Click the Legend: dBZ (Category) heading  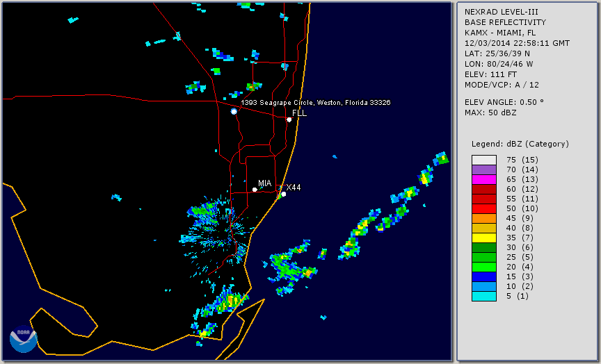point(520,144)
